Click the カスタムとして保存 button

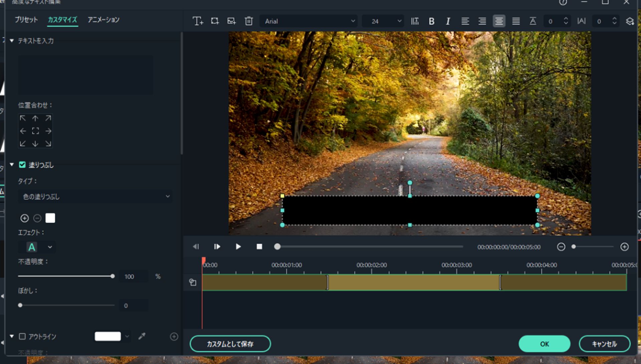pos(230,344)
